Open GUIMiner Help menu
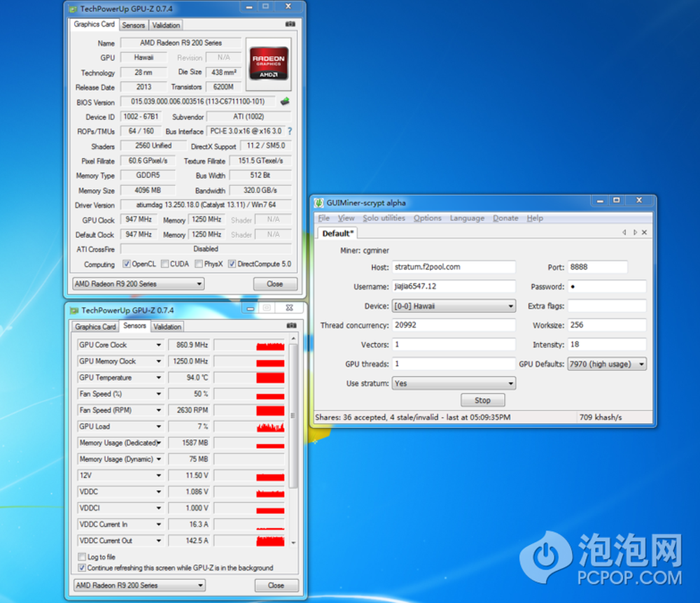 pos(535,218)
